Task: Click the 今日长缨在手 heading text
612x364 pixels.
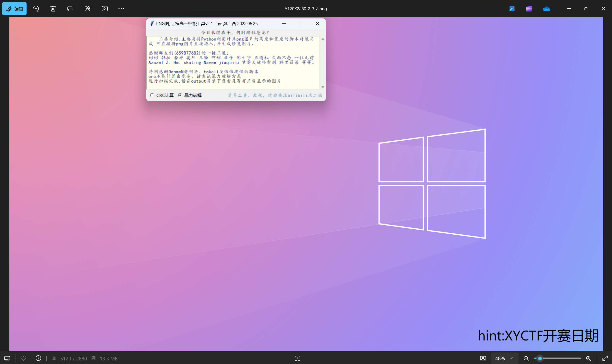Action: click(x=235, y=32)
